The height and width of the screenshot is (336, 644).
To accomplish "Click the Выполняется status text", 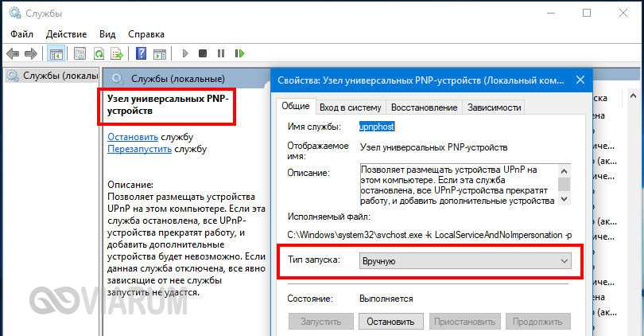I will (386, 299).
